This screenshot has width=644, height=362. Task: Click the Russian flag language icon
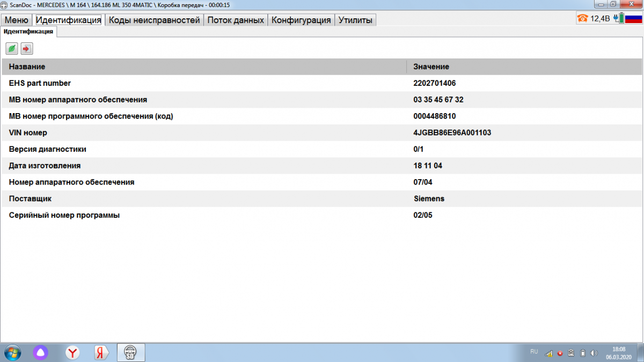click(634, 18)
